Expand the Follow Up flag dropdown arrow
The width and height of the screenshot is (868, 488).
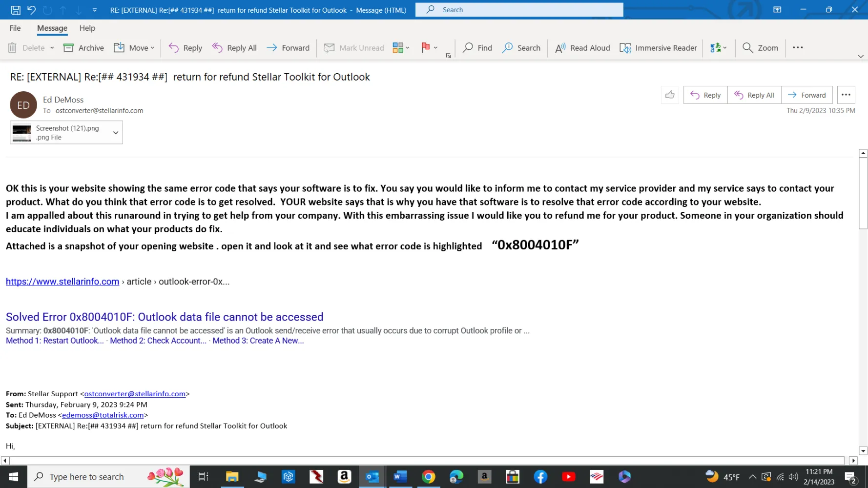tap(436, 48)
